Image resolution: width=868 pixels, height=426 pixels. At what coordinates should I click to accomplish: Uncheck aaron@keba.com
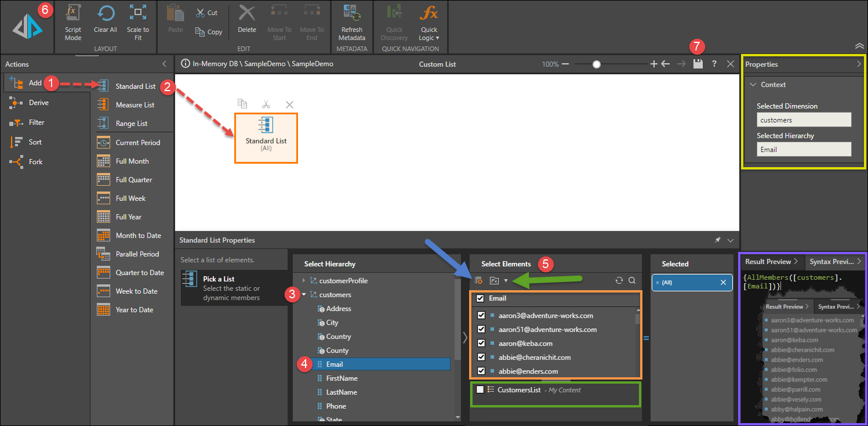point(481,344)
